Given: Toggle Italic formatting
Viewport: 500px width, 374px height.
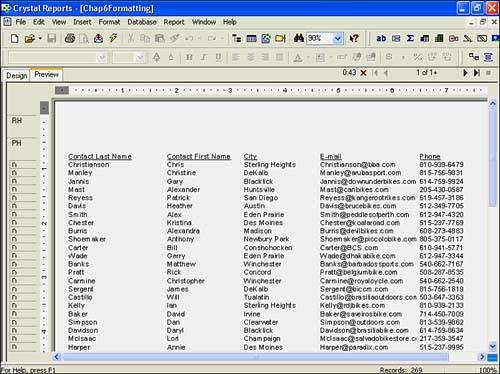Looking at the screenshot, I should 204,57.
